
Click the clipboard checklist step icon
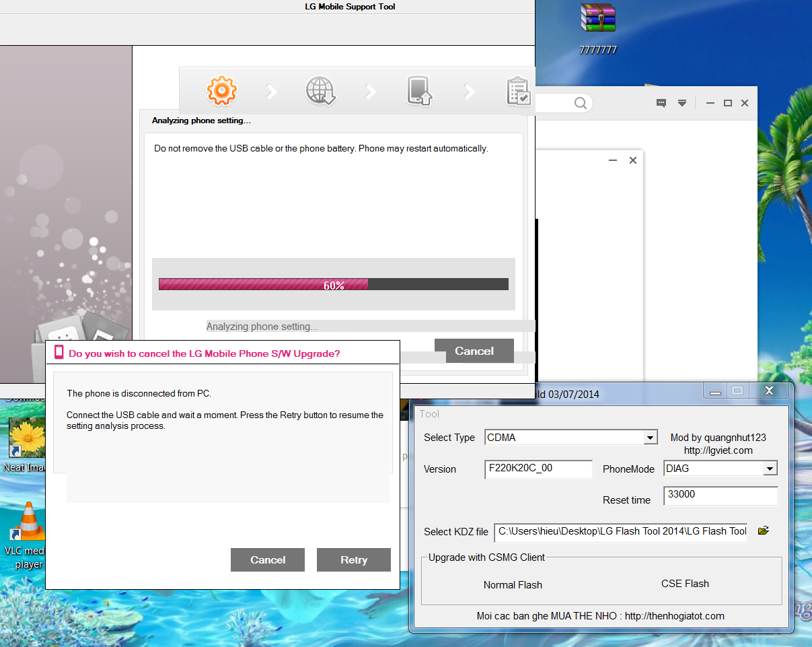(x=518, y=91)
